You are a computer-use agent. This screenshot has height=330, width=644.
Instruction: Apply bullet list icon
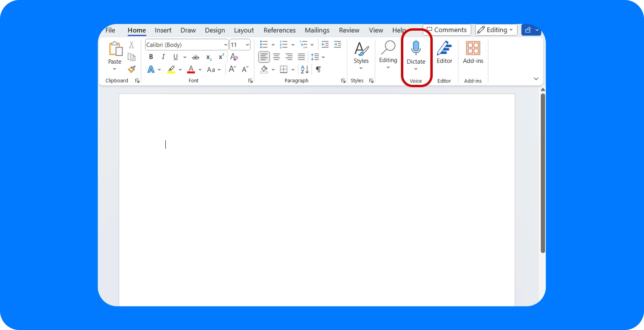(x=264, y=44)
